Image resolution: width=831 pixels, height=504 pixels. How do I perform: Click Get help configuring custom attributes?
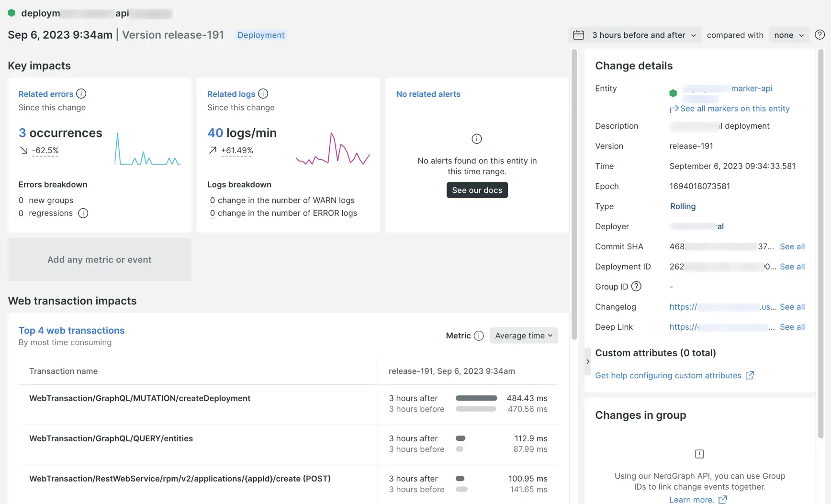(668, 375)
